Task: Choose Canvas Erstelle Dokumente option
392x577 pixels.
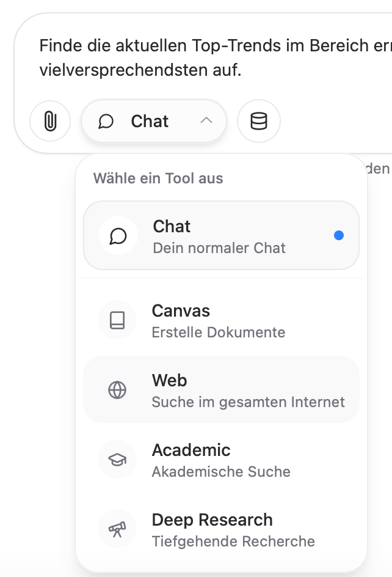Action: pos(221,321)
